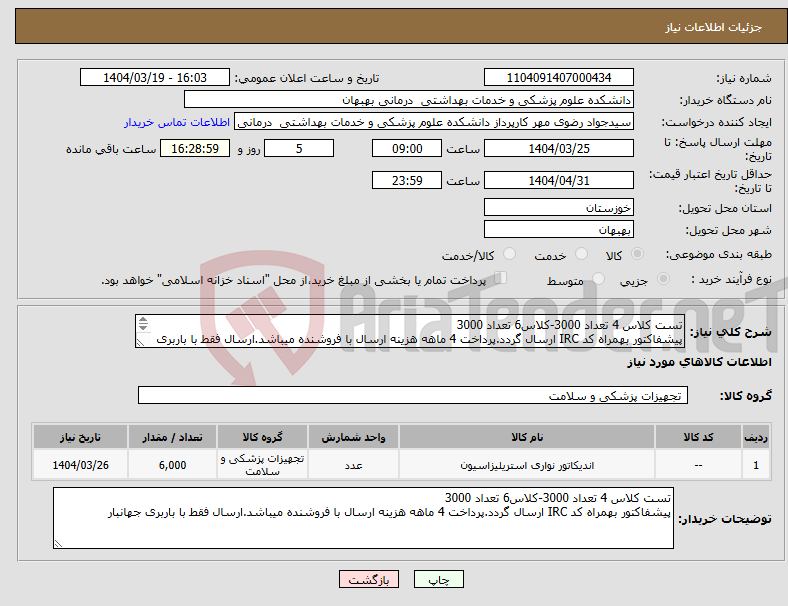The width and height of the screenshot is (788, 606).
Task: Click the scroll up arrow in description box
Action: click(x=143, y=320)
